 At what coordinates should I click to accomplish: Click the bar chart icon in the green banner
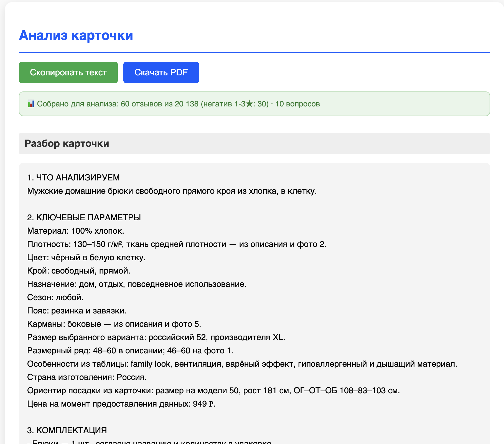[x=31, y=104]
